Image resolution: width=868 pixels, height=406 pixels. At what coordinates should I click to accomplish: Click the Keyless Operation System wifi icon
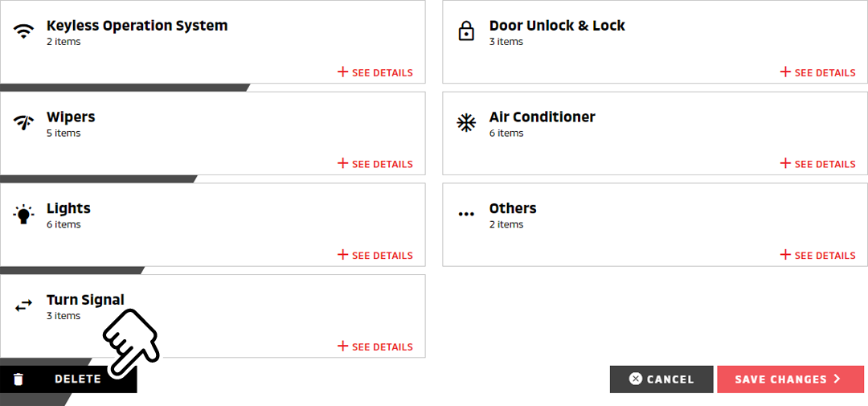click(x=23, y=31)
